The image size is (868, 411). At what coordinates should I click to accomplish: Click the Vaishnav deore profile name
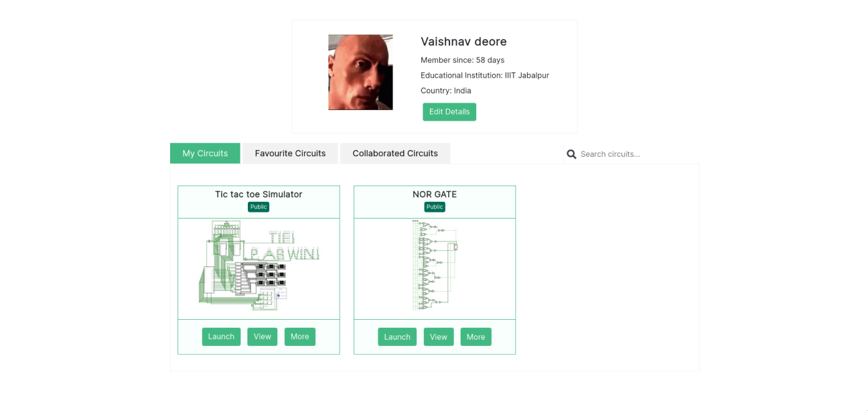point(463,41)
